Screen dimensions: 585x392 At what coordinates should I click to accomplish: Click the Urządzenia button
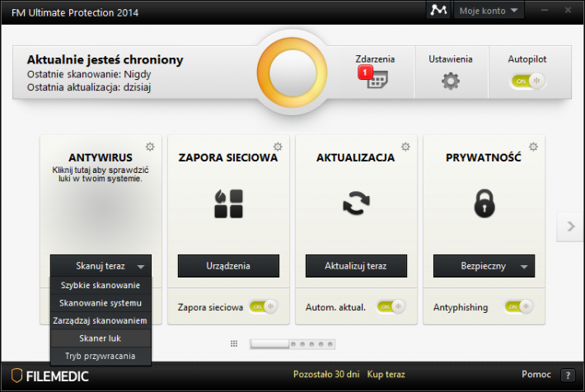tap(228, 266)
